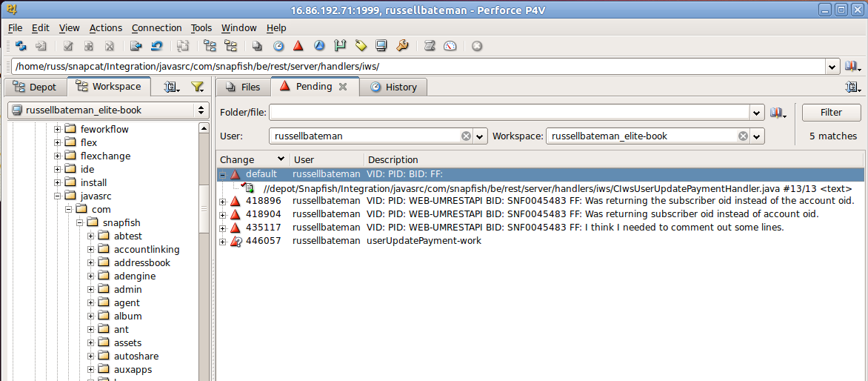The height and width of the screenshot is (381, 868).
Task: Click the Submitted blue circle toolbar icon
Action: (319, 46)
